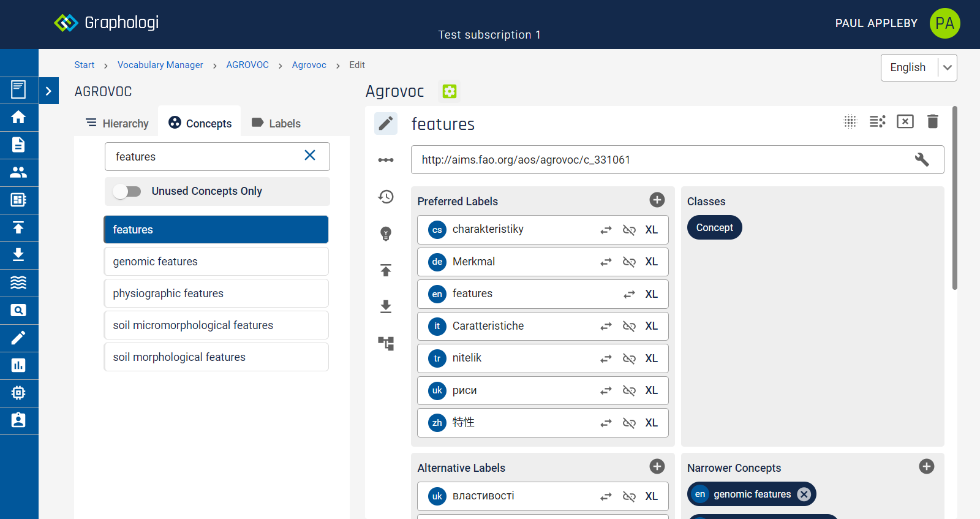Click the green Agrovoc settings gear icon

[450, 91]
